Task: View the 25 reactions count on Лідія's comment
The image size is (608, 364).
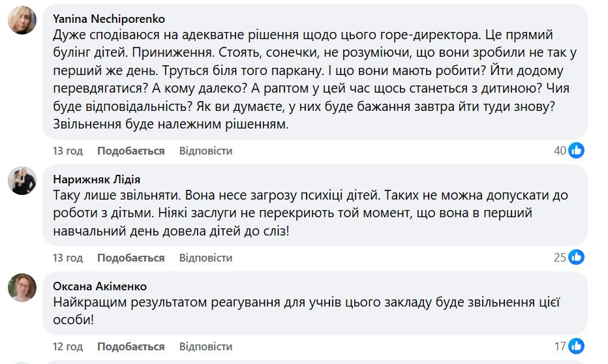Action: coord(560,258)
